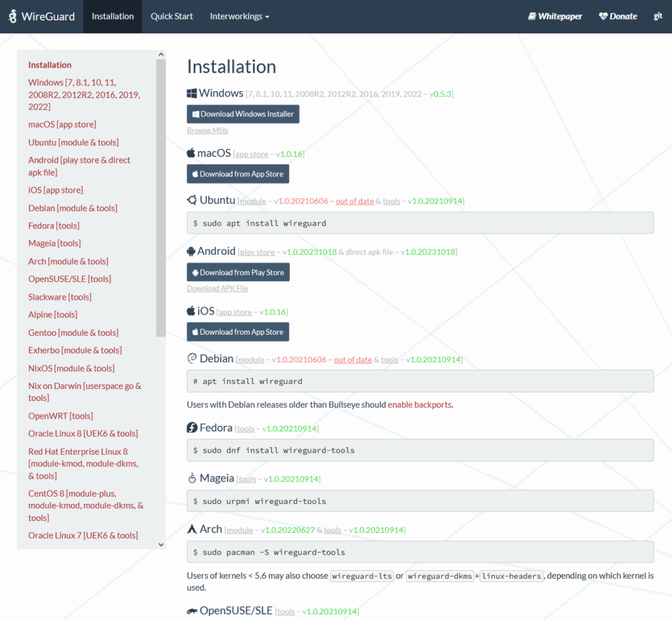Click the Ubuntu logo icon beside Ubuntu heading
Viewport: 672px width, 620px height.
click(192, 200)
